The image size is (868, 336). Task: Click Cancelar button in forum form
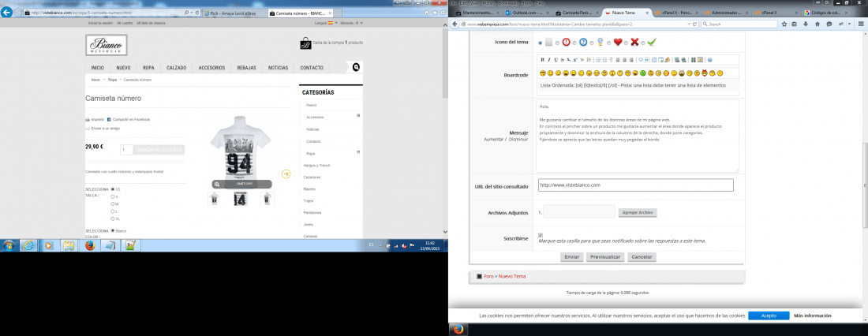(642, 257)
